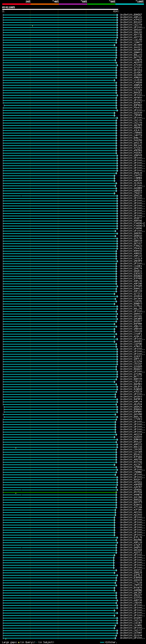Click the green alignment bar for UniRef100_B5Y594
This screenshot has height=644, width=146.
click(60, 492)
